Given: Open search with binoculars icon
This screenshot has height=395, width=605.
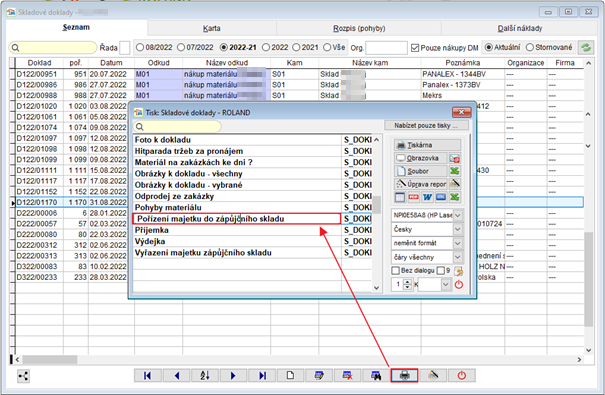Looking at the screenshot, I should point(376,375).
